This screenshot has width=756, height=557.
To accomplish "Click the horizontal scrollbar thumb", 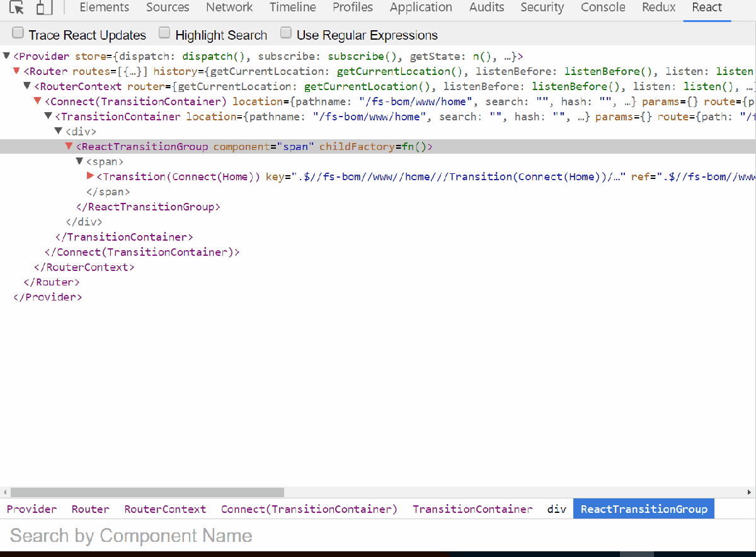I will click(x=147, y=492).
